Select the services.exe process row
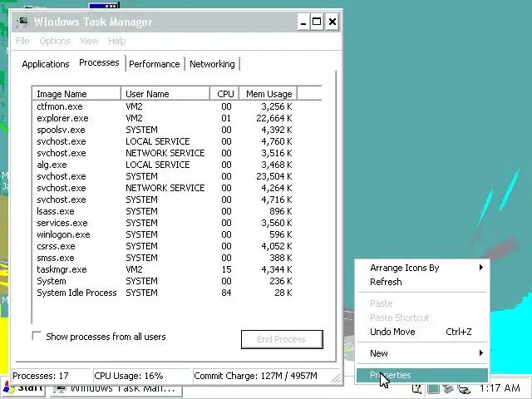 [x=165, y=223]
